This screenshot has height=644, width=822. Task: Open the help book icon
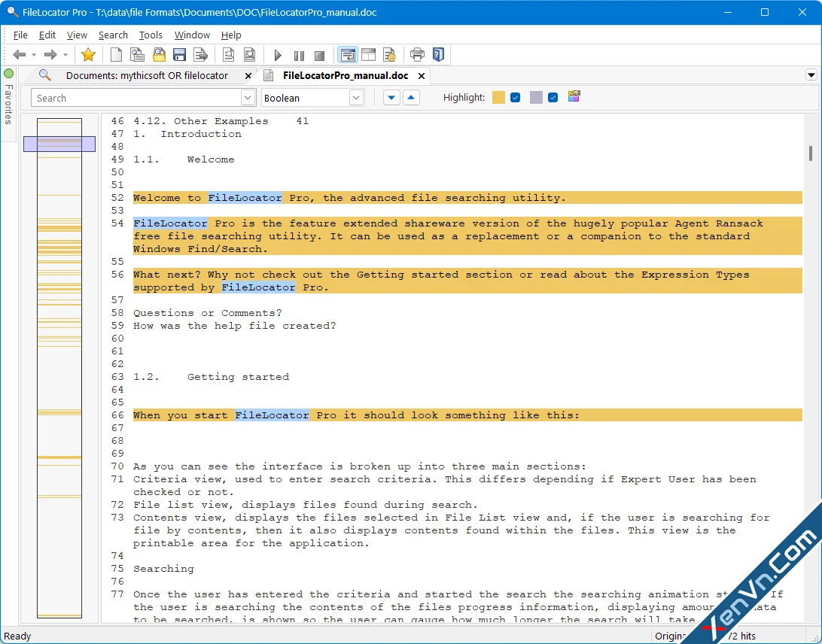click(x=438, y=54)
